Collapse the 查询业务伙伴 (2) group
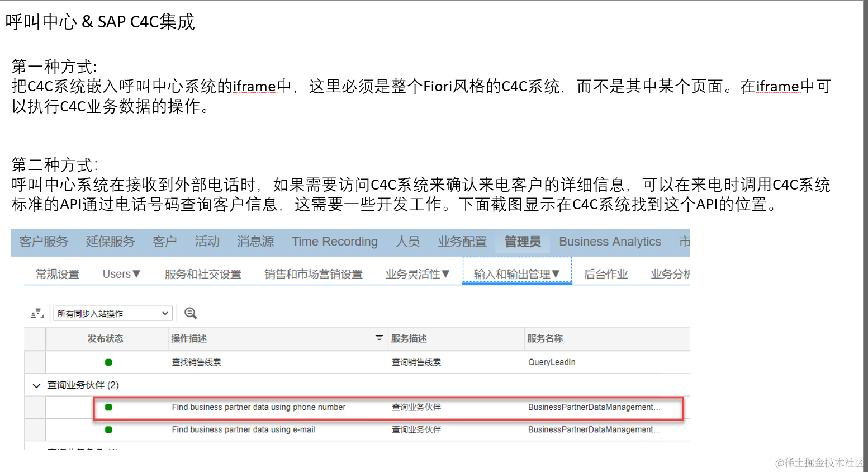 [x=36, y=385]
